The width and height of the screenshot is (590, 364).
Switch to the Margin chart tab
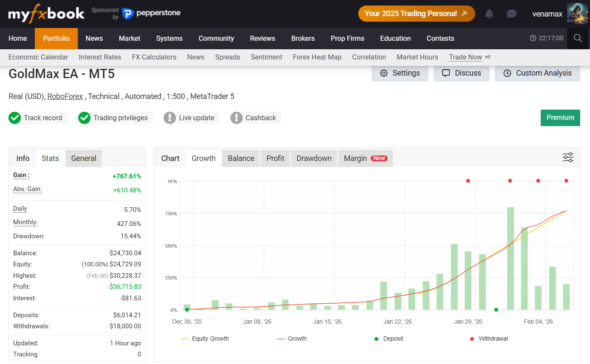point(366,158)
